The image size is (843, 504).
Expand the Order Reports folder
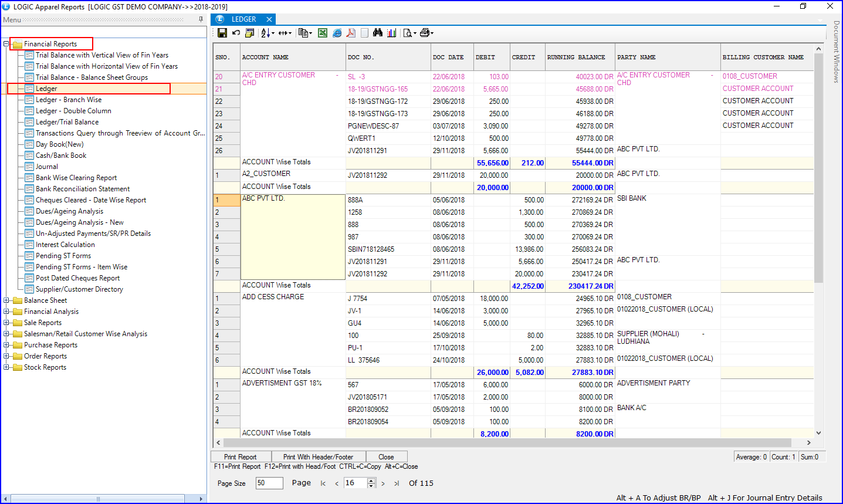(6, 356)
